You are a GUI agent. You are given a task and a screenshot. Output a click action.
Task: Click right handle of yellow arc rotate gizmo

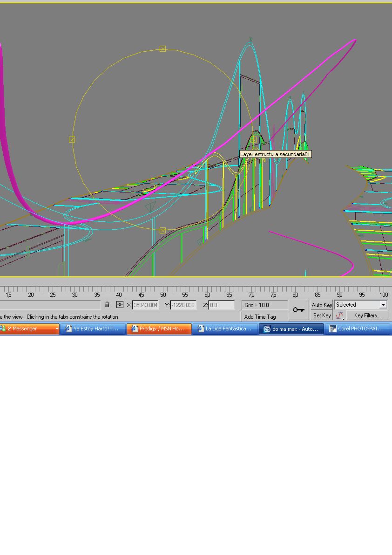tap(253, 140)
